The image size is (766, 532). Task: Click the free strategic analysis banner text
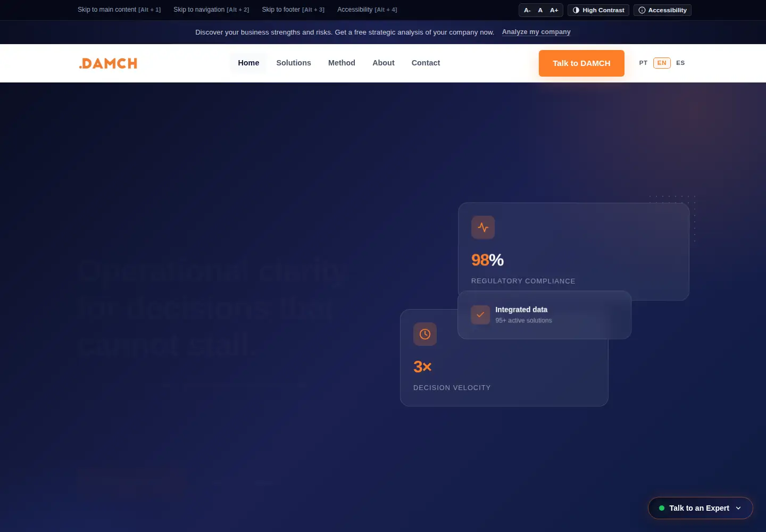click(x=345, y=32)
